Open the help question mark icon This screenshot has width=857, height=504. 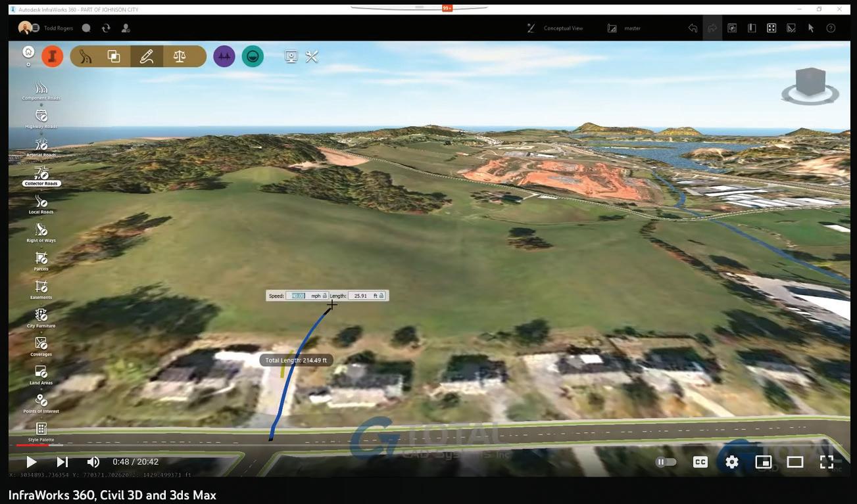click(831, 28)
